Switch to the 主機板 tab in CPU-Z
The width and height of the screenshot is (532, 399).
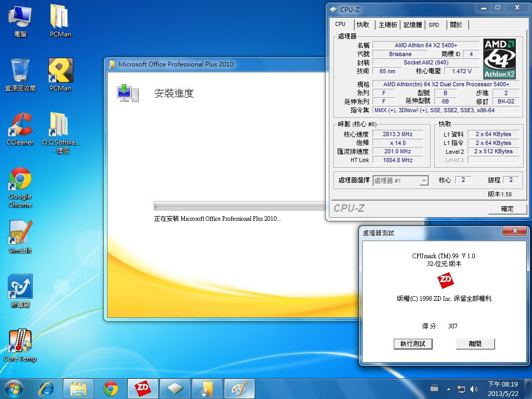pyautogui.click(x=388, y=25)
